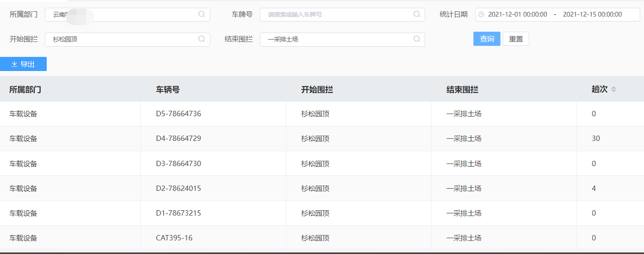Click trip count 4 for D2-78624015
644x254 pixels.
pos(594,188)
